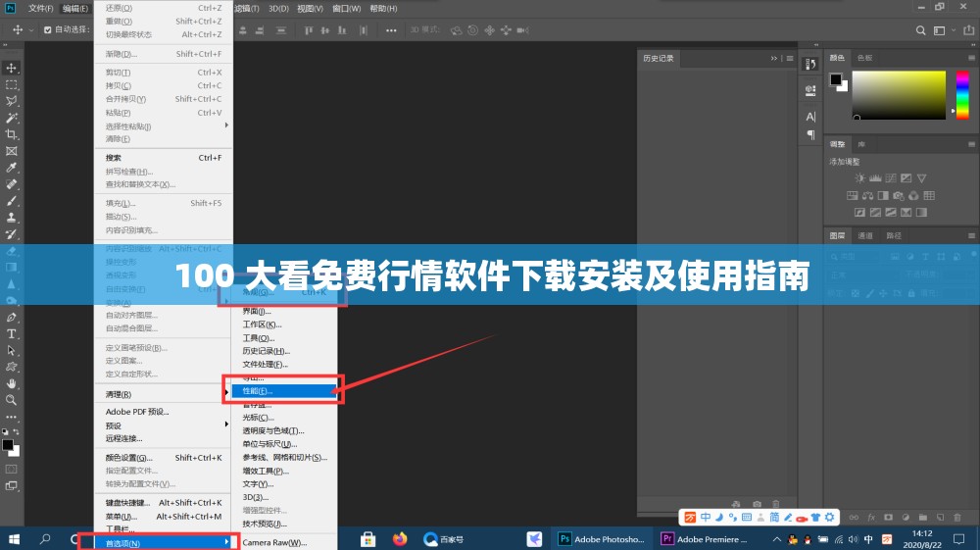The height and width of the screenshot is (550, 980).
Task: Select the Clone Stamp tool
Action: 11,218
